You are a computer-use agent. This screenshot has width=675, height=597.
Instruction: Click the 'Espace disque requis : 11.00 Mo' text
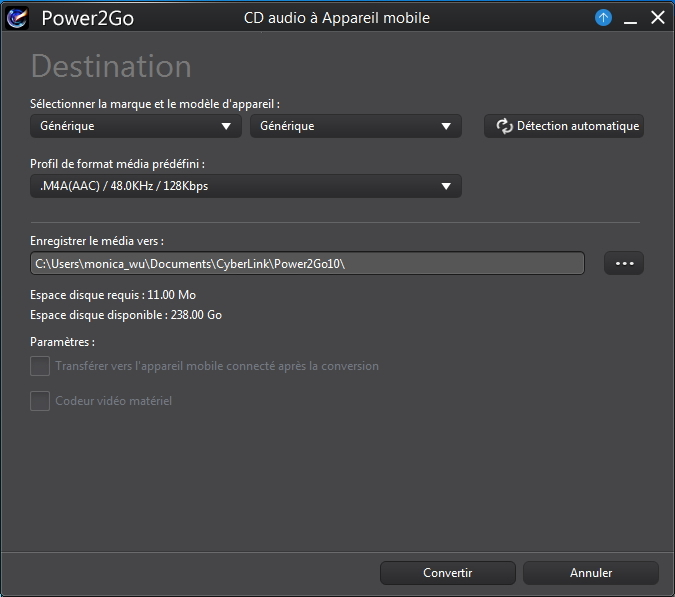point(113,295)
